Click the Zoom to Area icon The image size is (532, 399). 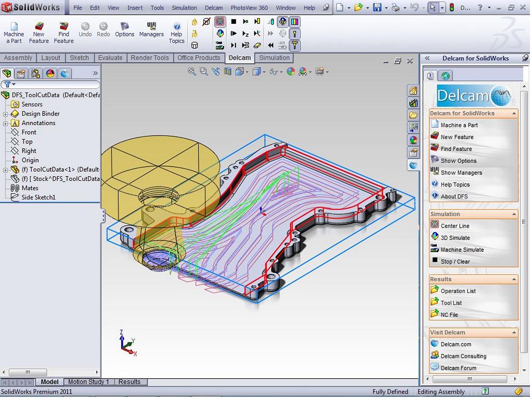tap(203, 71)
